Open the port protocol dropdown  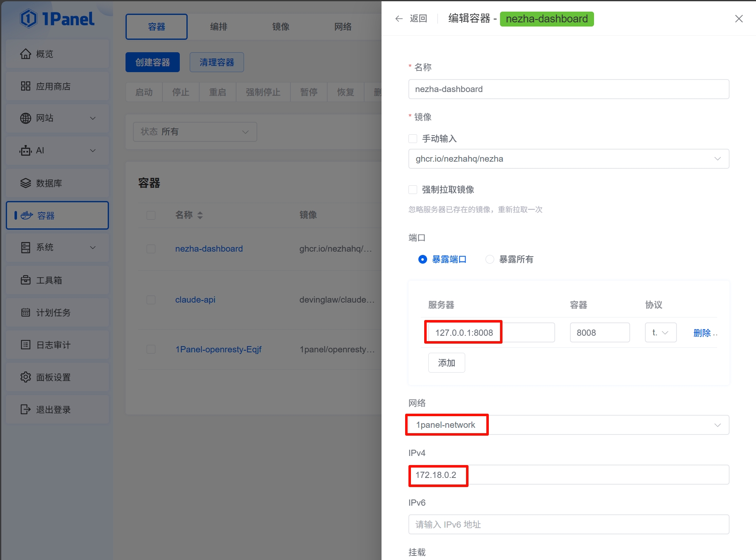tap(660, 332)
